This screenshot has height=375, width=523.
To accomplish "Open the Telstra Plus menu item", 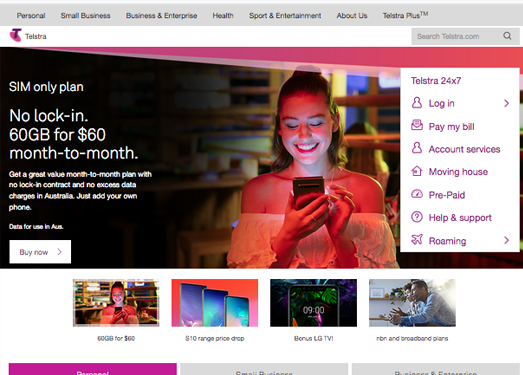I will click(x=405, y=15).
